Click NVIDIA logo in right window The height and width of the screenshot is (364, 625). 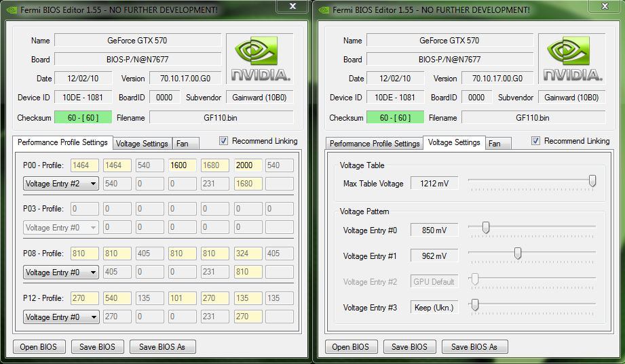572,59
